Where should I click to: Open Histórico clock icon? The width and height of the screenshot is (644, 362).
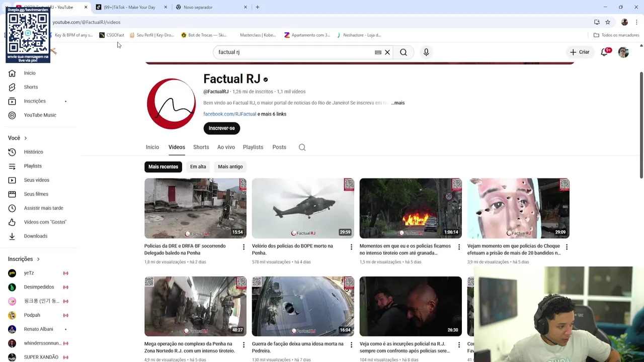[x=12, y=152]
